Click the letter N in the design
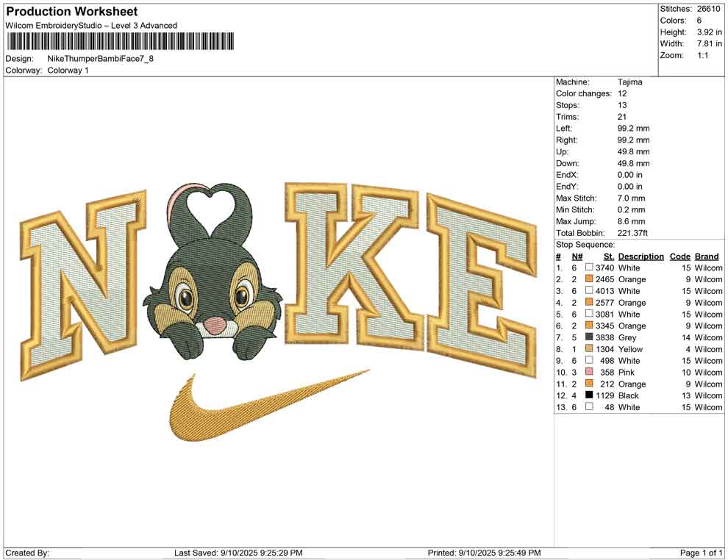 tap(82, 285)
